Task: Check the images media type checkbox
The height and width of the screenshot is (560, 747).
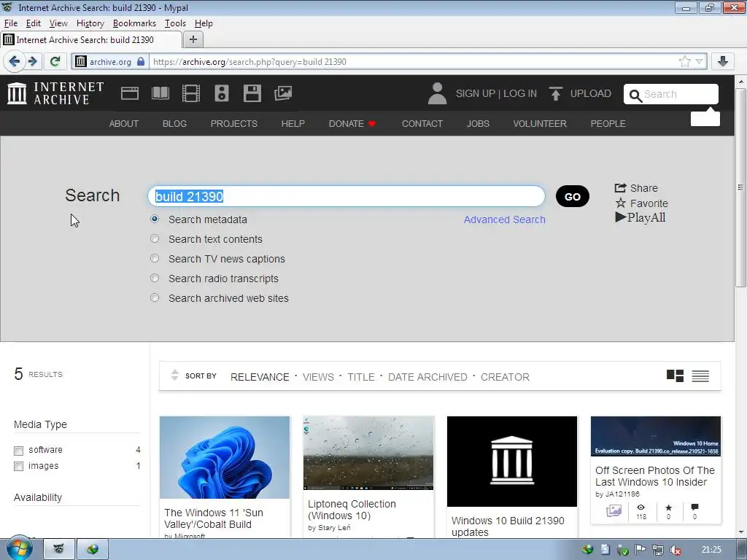Action: pyautogui.click(x=18, y=466)
